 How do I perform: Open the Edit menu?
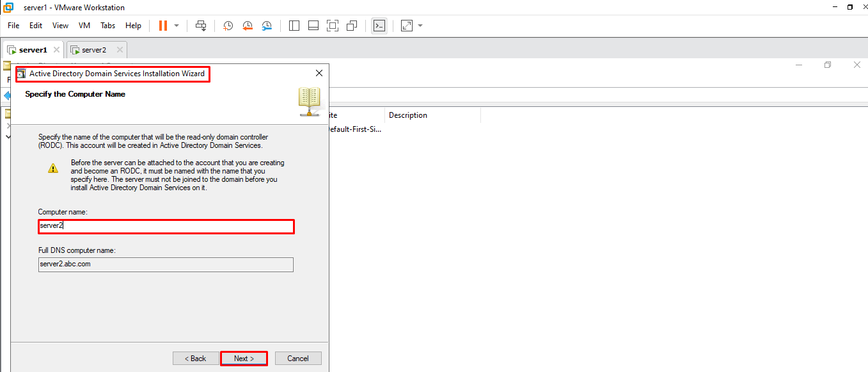click(x=36, y=26)
